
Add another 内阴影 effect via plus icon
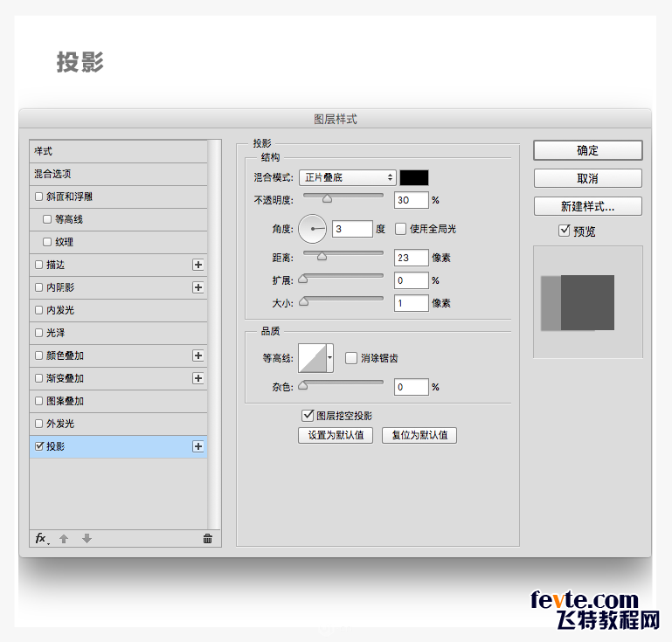tap(198, 287)
